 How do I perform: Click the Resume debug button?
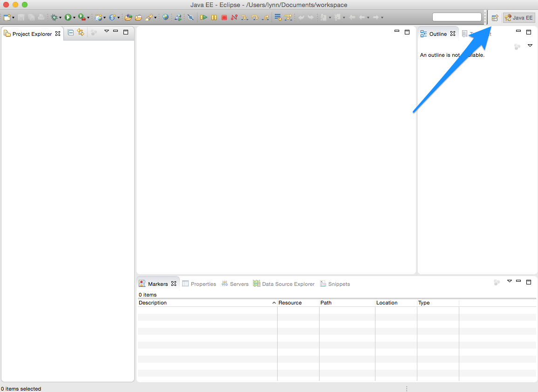click(204, 17)
